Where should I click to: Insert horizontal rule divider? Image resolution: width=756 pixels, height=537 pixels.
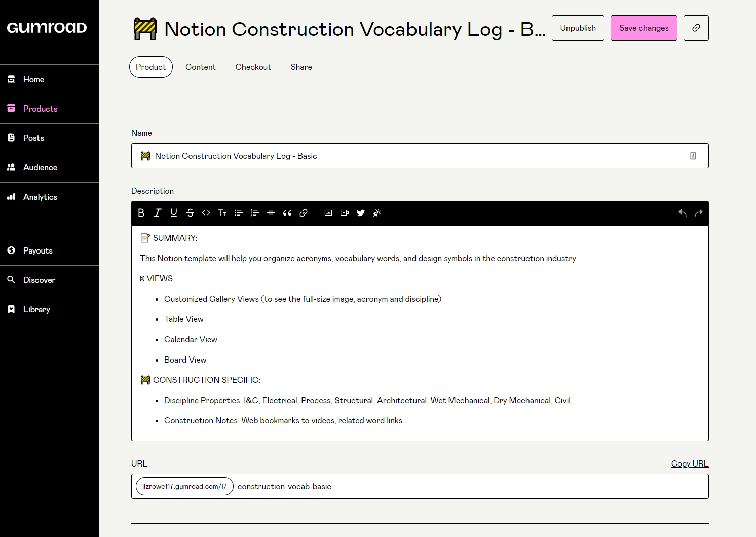coord(271,213)
